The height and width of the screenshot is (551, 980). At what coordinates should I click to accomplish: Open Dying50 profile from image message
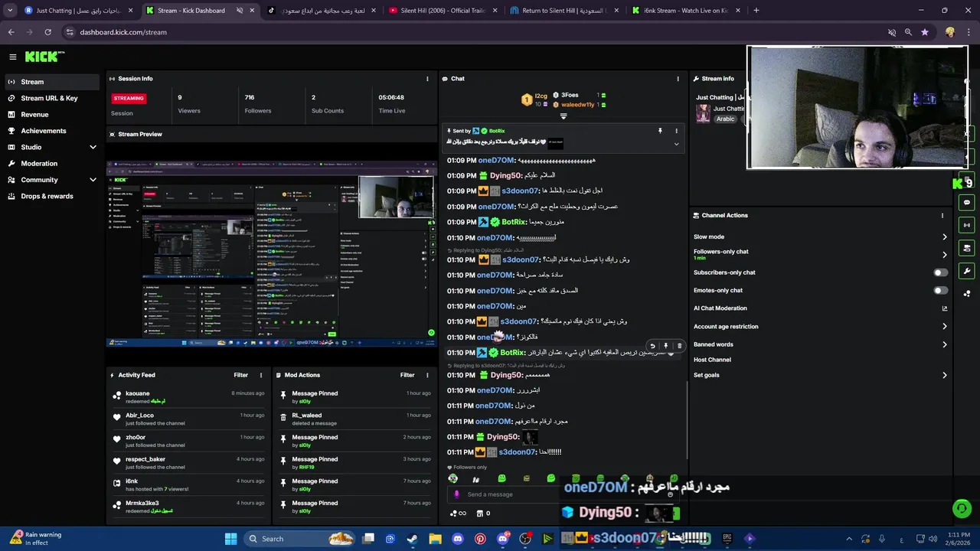[x=504, y=437]
